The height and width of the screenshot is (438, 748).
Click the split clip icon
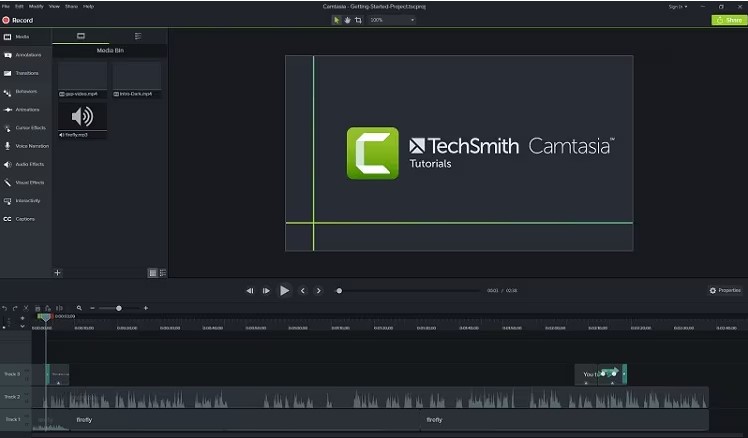(x=59, y=308)
